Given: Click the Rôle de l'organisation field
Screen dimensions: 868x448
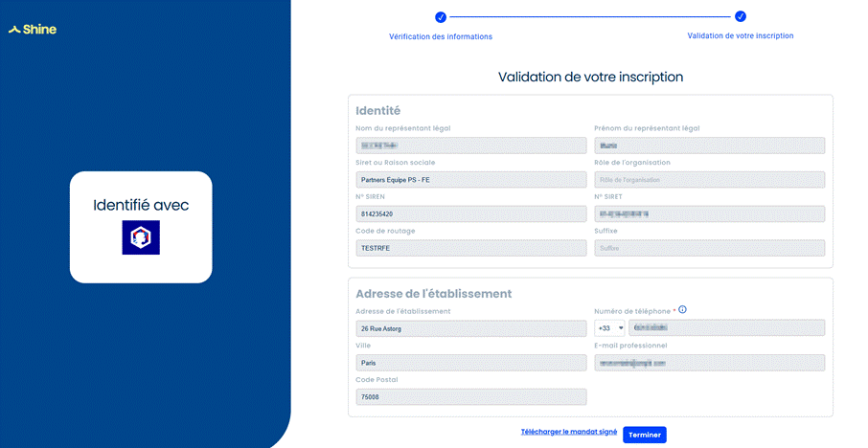Looking at the screenshot, I should pos(710,180).
